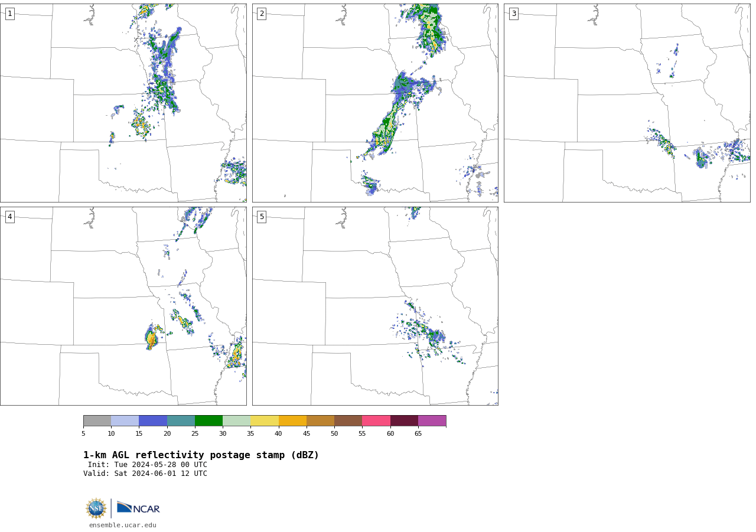Select the orange 40-45 dBZ swatch
Screen dimensions: 756x532
pyautogui.click(x=292, y=420)
